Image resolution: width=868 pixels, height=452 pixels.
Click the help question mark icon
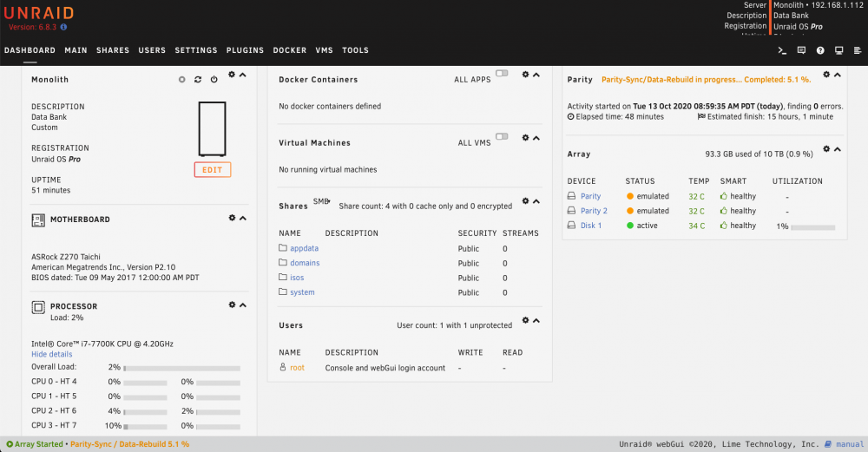(820, 50)
